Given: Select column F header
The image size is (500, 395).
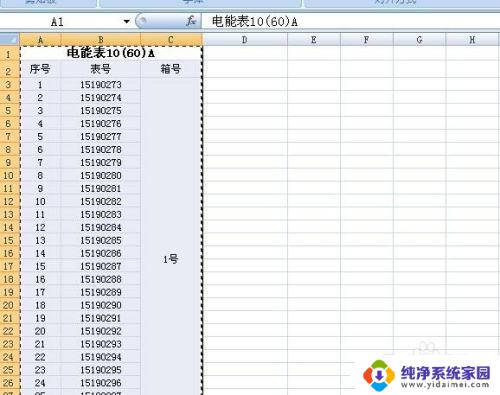Looking at the screenshot, I should [367, 40].
